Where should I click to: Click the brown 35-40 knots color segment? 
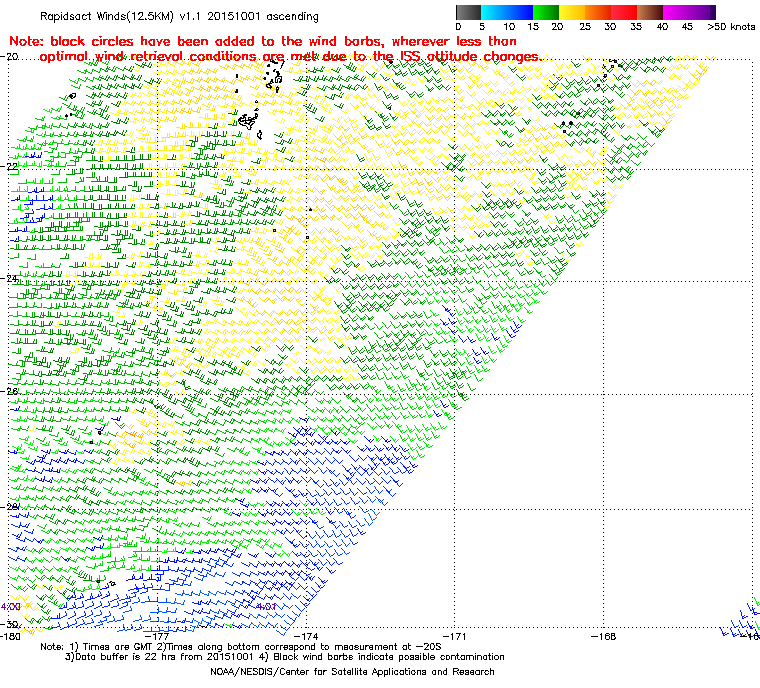pos(650,12)
